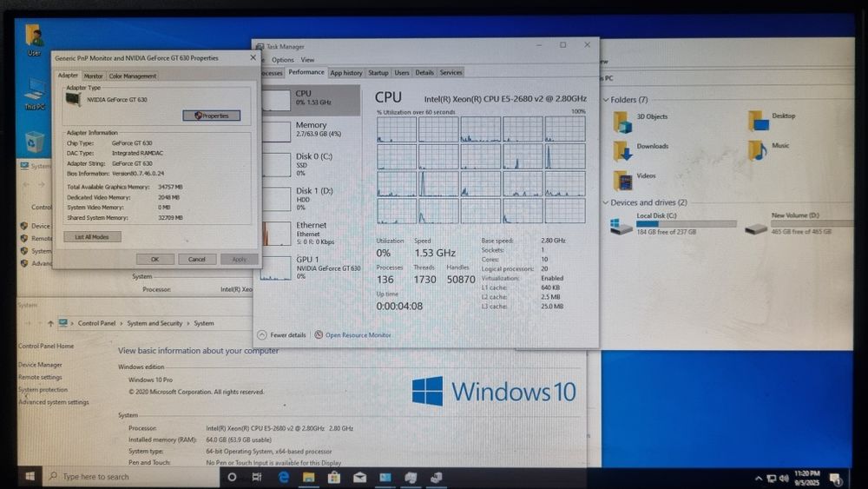Screen dimensions: 868x489
Task: Select Disk 0 (C:) performance item
Action: click(x=310, y=164)
